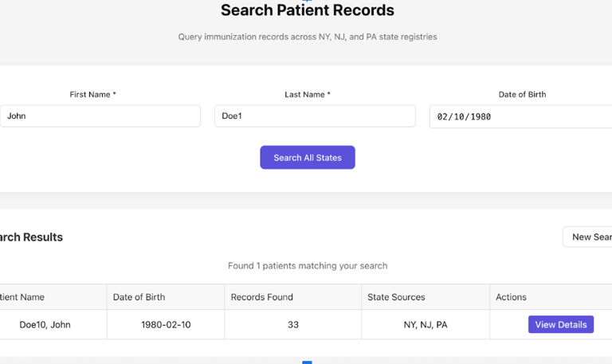Click the State Sources column header
The height and width of the screenshot is (364, 612).
coord(396,297)
